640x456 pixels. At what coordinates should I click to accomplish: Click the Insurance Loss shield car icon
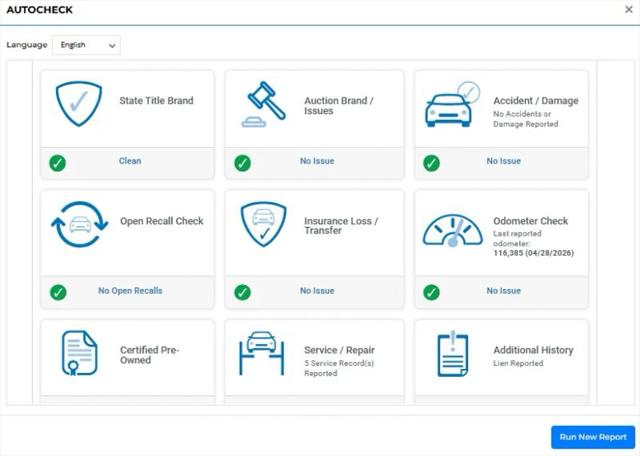click(x=263, y=224)
